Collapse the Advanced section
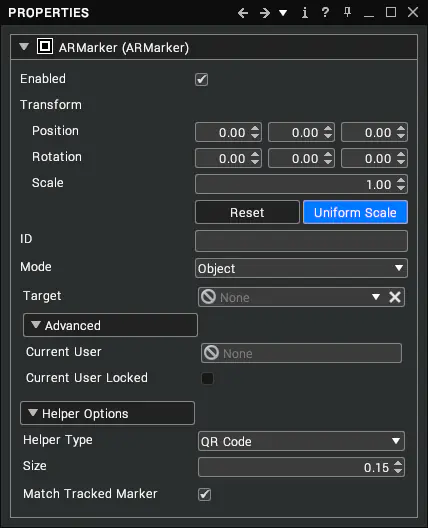The height and width of the screenshot is (528, 428). point(110,325)
